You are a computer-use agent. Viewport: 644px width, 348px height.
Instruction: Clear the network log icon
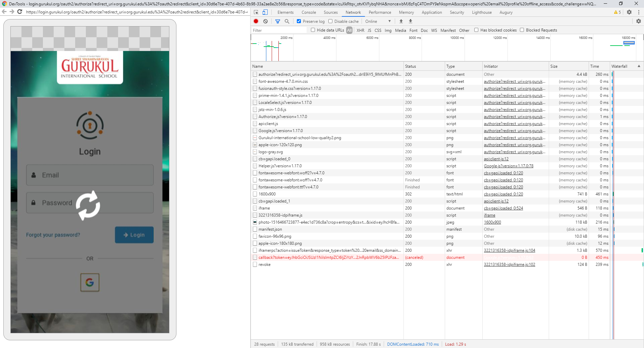tap(265, 21)
